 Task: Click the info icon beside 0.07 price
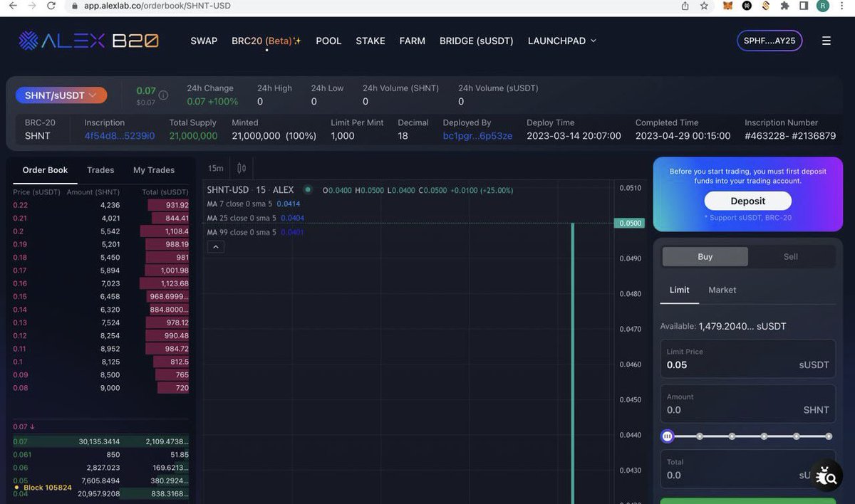[163, 95]
